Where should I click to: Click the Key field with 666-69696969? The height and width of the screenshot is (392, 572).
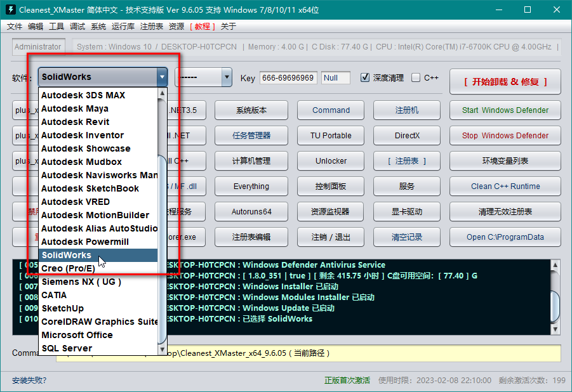[x=288, y=77]
